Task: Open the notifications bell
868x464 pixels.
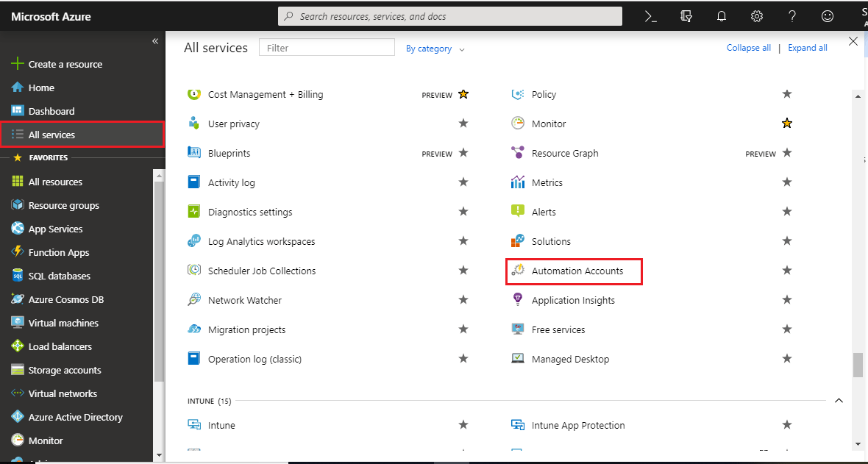Action: [x=722, y=17]
